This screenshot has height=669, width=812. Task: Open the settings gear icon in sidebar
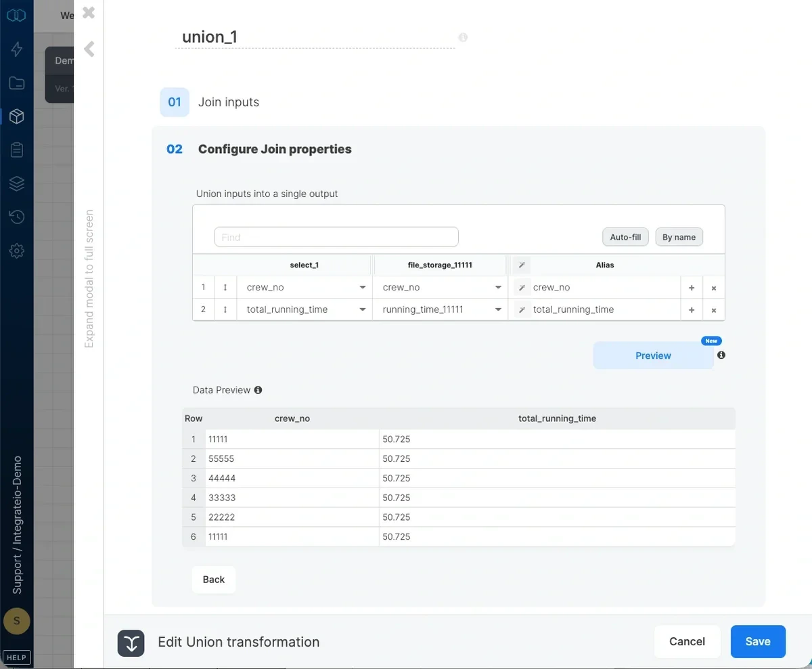point(17,251)
